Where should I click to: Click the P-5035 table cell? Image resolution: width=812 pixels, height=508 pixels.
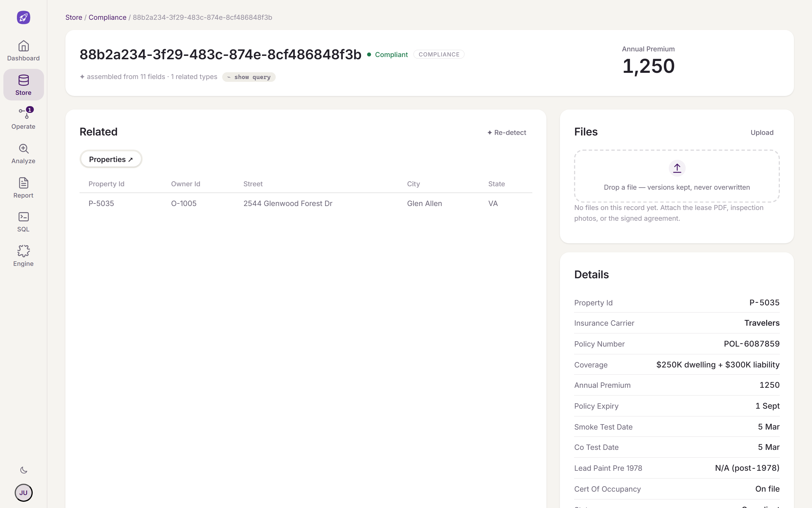tap(101, 203)
